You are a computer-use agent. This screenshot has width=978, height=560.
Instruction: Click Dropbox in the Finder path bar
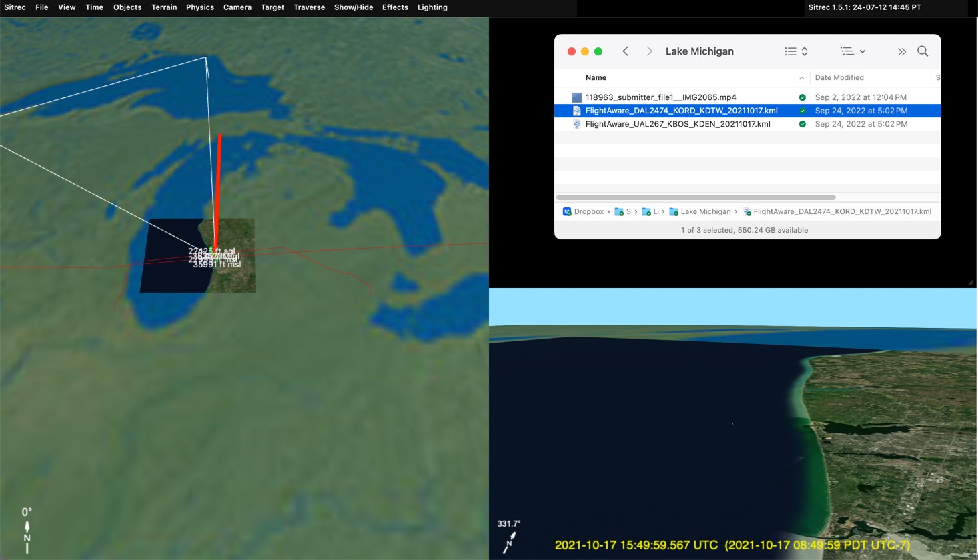tap(590, 211)
